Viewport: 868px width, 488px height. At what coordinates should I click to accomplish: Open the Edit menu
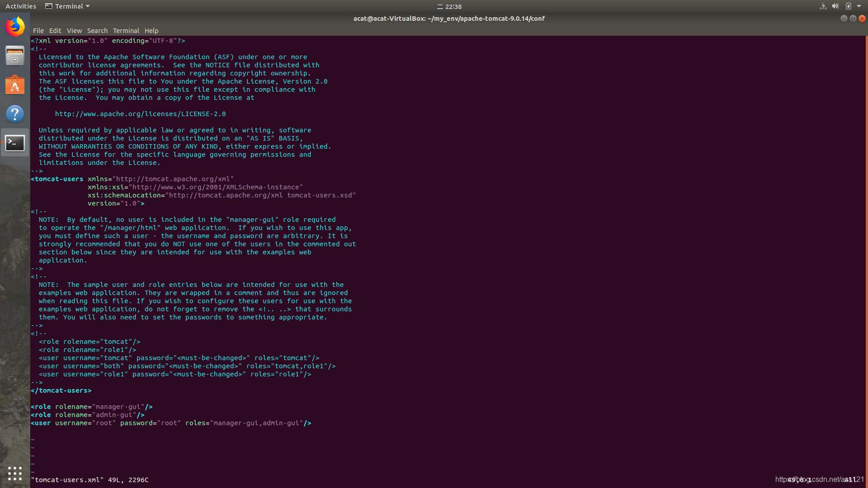tap(55, 31)
